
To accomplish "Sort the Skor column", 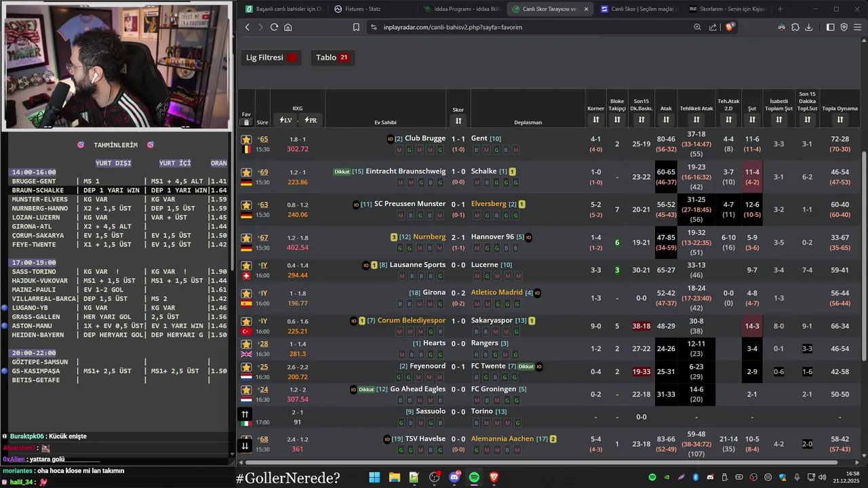I will tap(458, 121).
